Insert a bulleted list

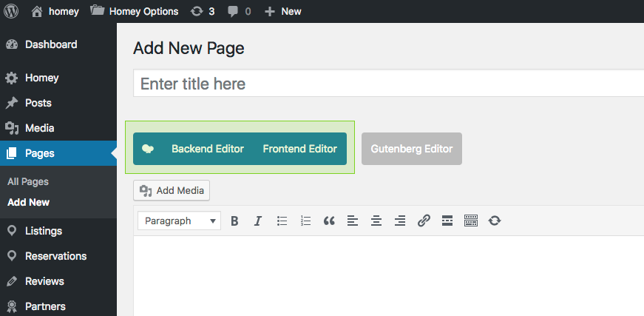282,221
